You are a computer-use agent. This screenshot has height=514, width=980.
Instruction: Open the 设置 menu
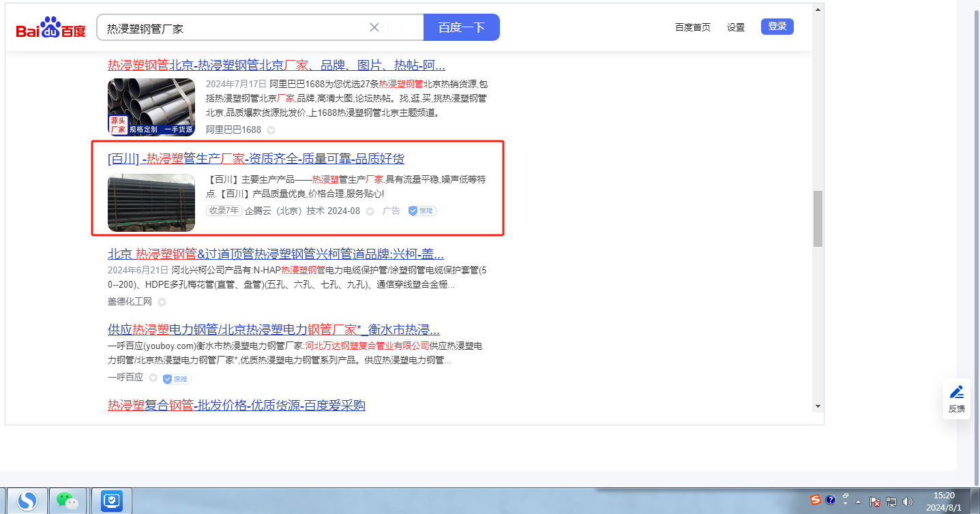[x=735, y=27]
